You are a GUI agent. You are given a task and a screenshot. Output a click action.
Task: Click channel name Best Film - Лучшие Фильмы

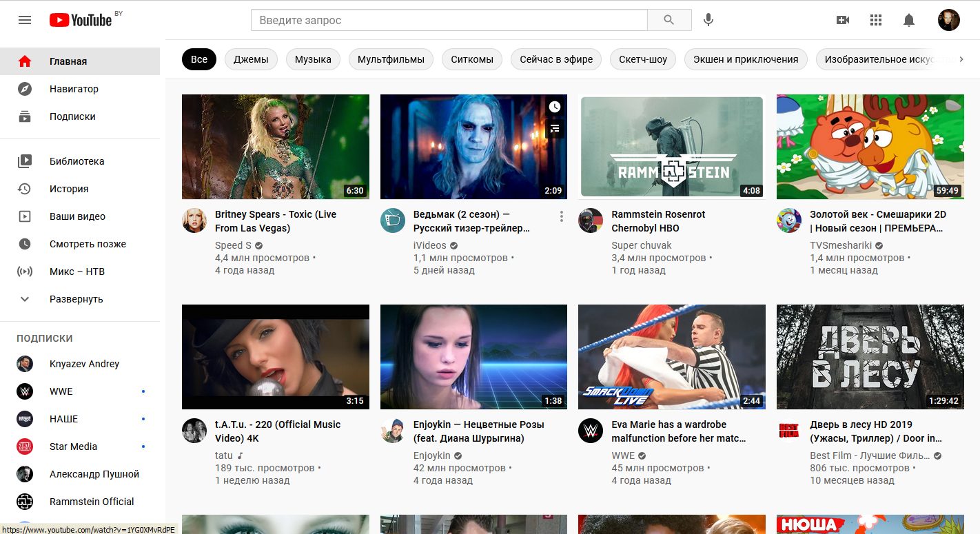[x=870, y=455]
